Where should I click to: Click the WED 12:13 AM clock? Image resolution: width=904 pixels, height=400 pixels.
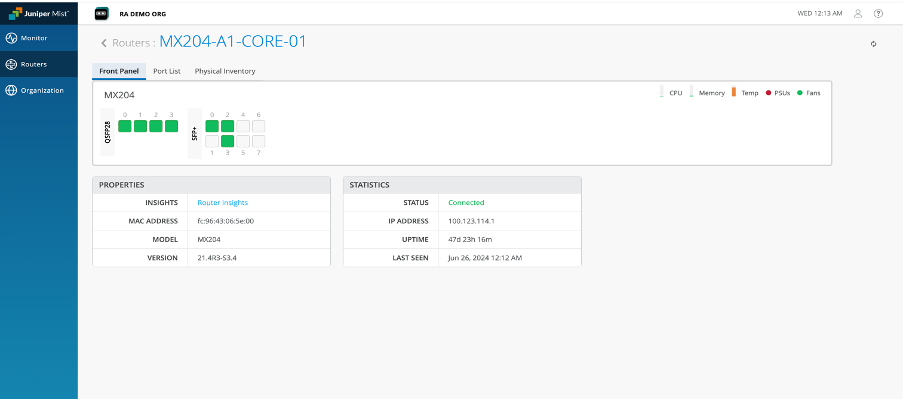point(822,13)
